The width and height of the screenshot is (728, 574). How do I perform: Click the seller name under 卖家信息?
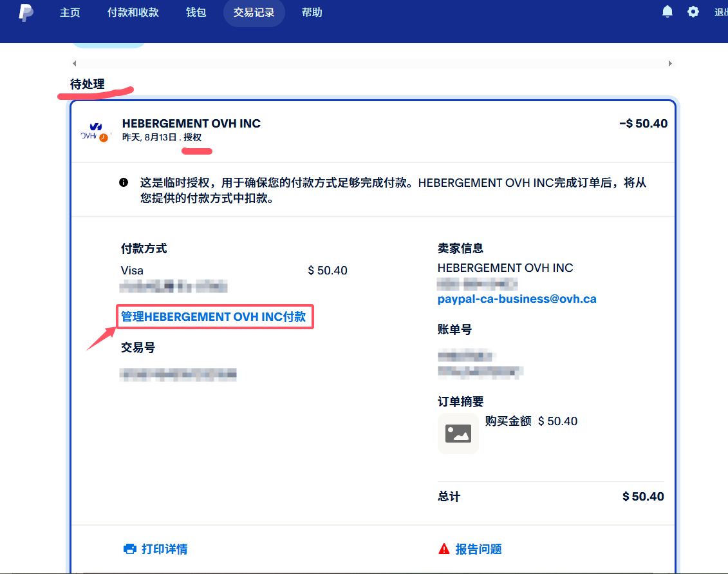505,268
